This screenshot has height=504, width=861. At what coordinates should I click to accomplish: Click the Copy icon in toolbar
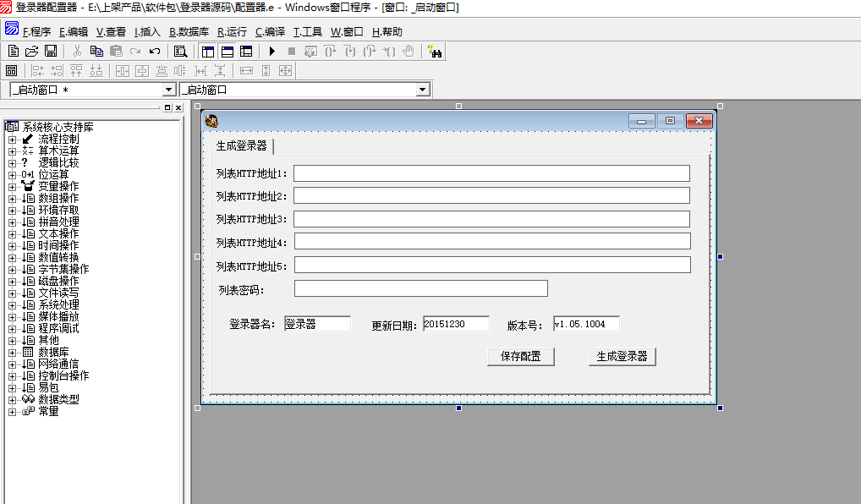tap(96, 52)
